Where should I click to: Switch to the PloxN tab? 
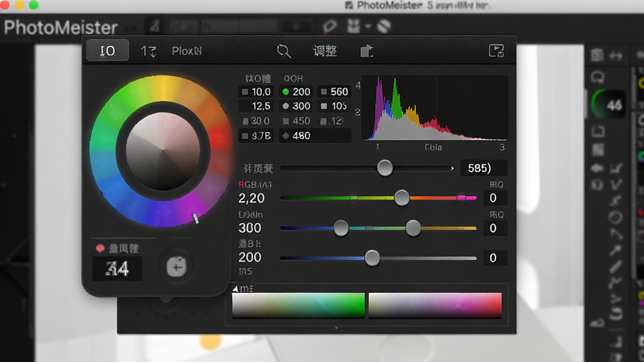click(x=187, y=51)
